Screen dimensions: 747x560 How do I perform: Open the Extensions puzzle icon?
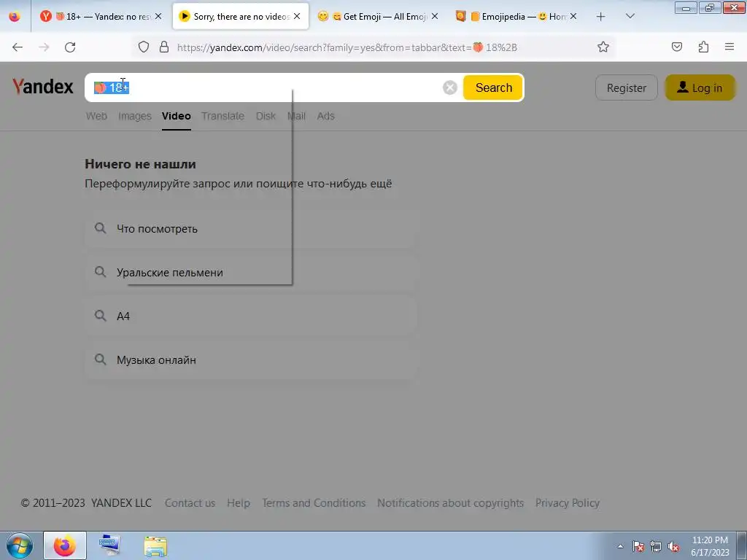703,47
